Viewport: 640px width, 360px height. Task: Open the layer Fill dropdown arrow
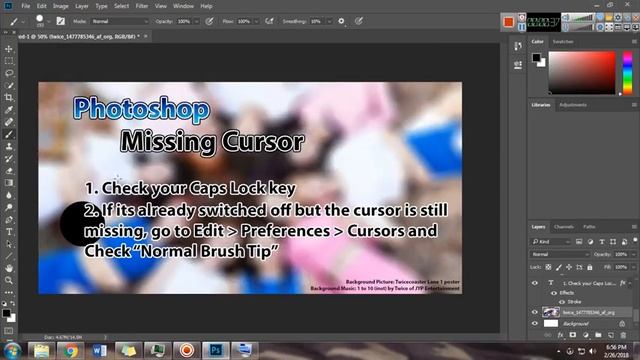(x=633, y=267)
